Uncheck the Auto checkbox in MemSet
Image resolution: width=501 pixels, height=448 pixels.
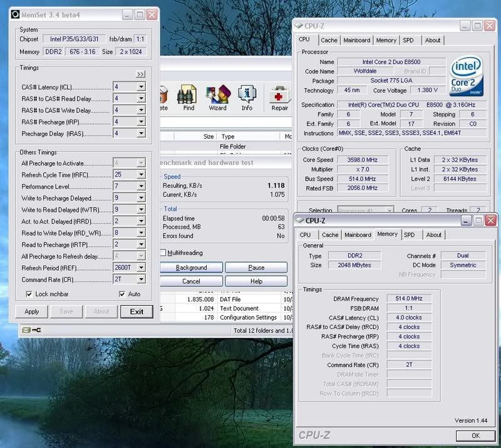click(121, 294)
